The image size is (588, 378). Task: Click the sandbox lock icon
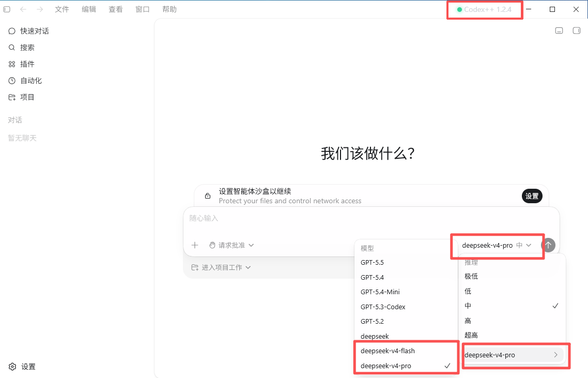pos(208,196)
